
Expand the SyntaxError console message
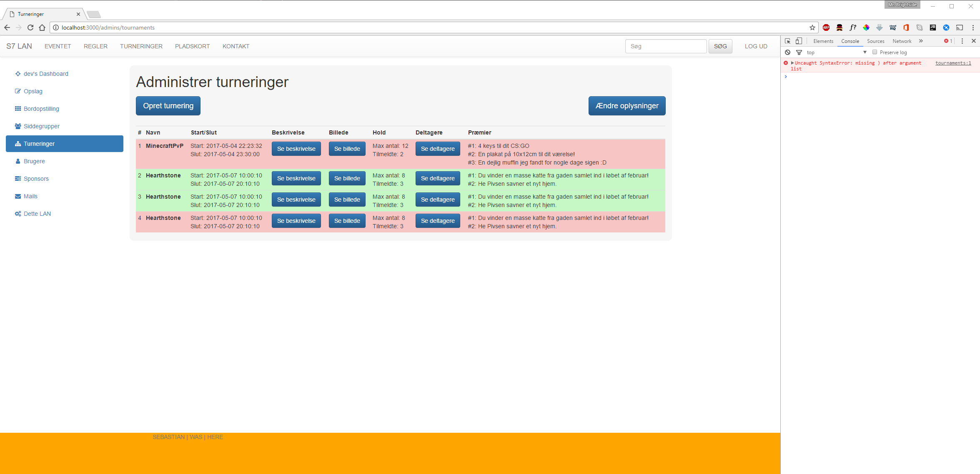coord(792,63)
